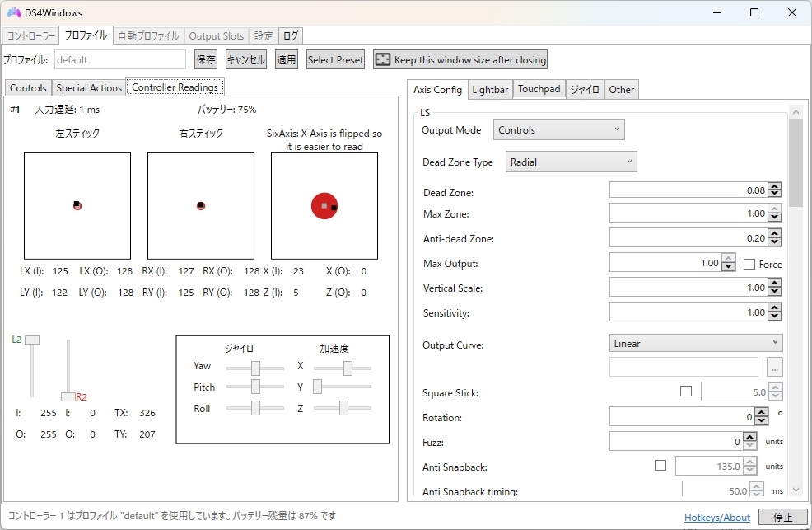Decrease the Sensitivity with the down arrow
The width and height of the screenshot is (812, 530).
(775, 316)
